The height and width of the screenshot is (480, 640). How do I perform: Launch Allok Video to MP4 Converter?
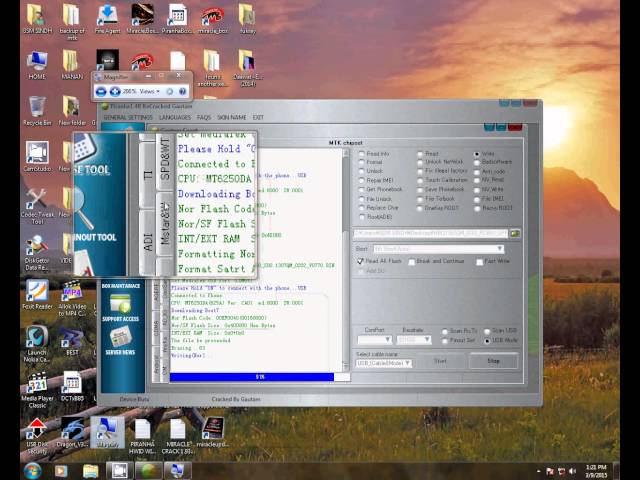[72, 298]
